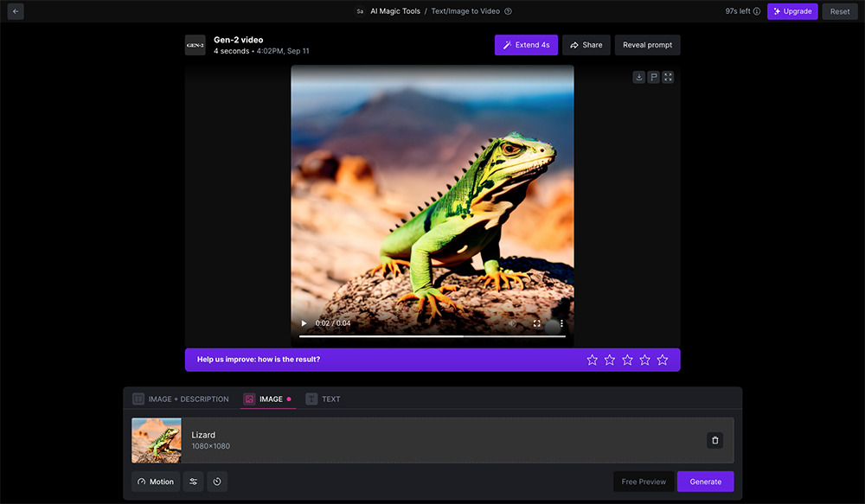Play the lizard video

(304, 323)
